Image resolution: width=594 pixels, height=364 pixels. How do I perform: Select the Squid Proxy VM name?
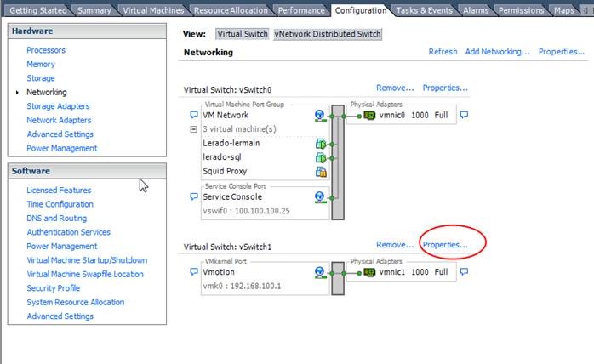point(225,171)
